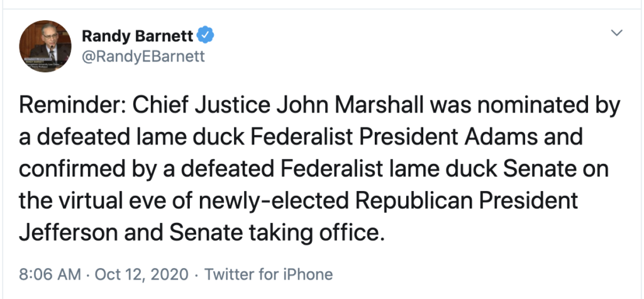Open the tweet options chevron menu
Screen dimensions: 644x299
(617, 33)
